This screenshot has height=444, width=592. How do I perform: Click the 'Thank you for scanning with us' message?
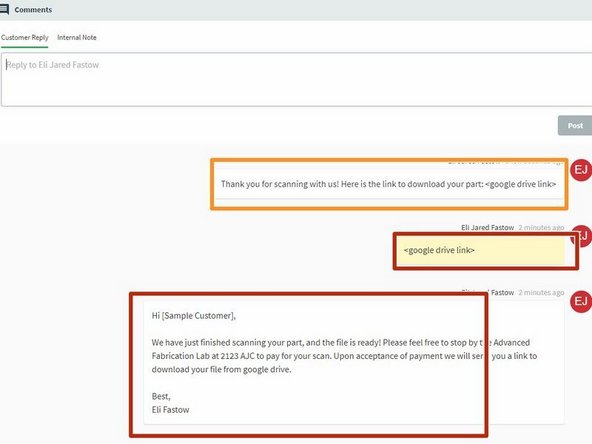click(388, 184)
